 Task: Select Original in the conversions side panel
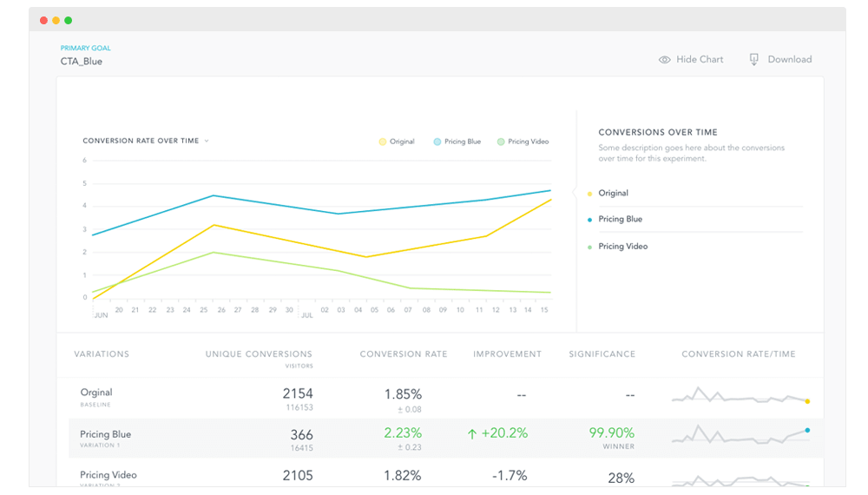(613, 193)
